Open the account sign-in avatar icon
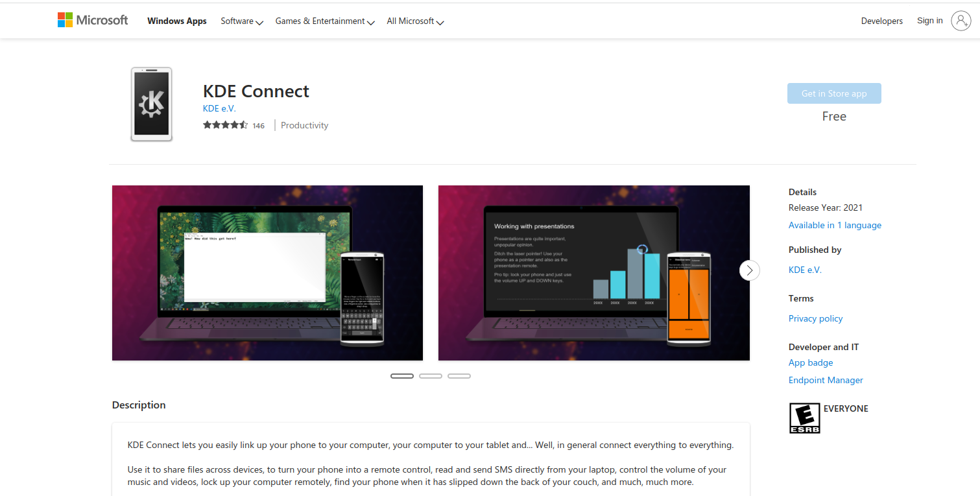This screenshot has height=496, width=980. (961, 21)
